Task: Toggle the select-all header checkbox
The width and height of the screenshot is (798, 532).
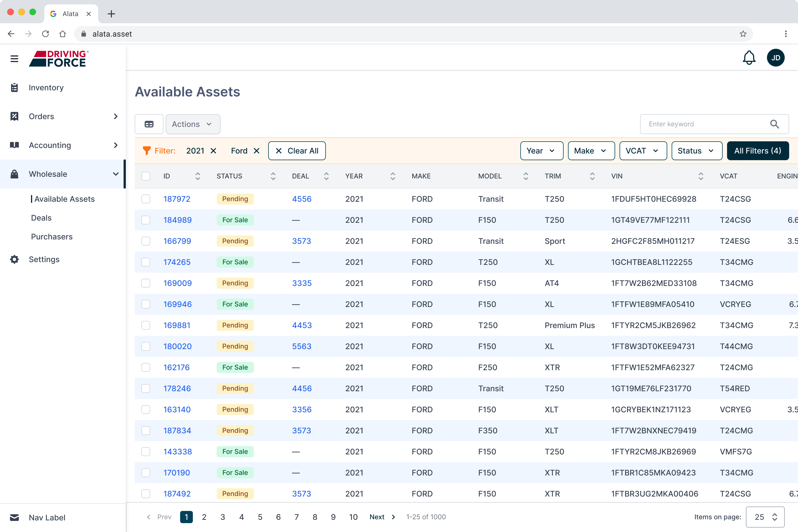Action: pyautogui.click(x=146, y=176)
